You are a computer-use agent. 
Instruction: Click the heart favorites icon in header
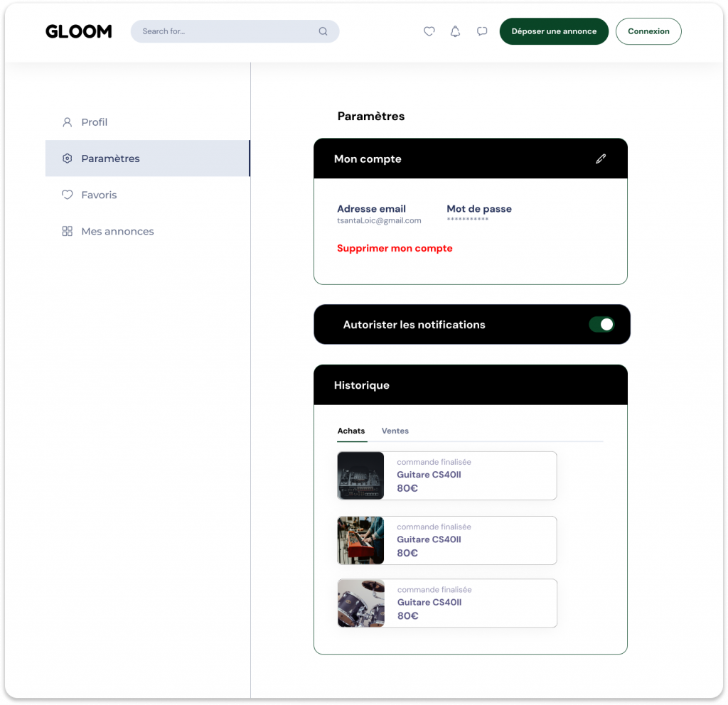coord(429,31)
